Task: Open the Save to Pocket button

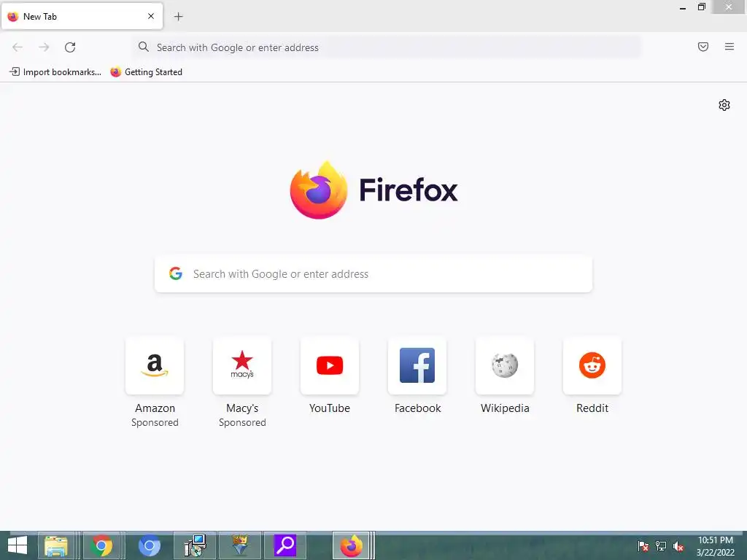Action: tap(703, 47)
